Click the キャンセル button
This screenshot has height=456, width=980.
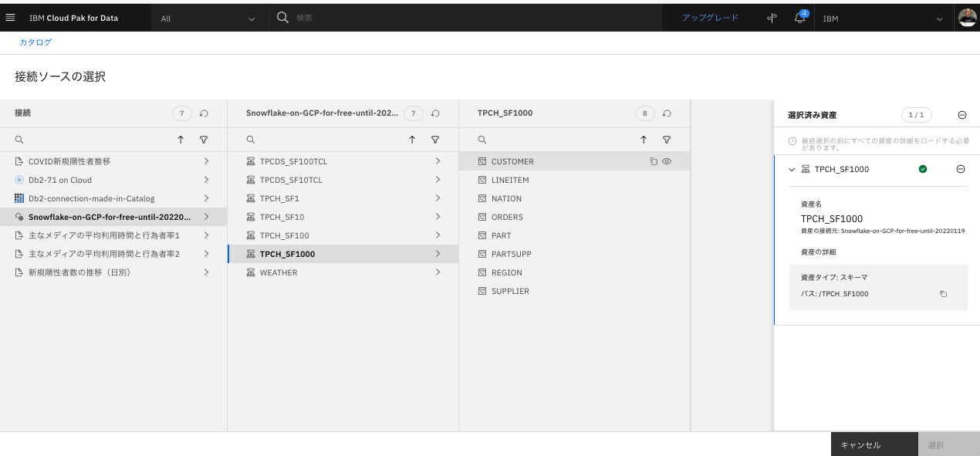[874, 444]
